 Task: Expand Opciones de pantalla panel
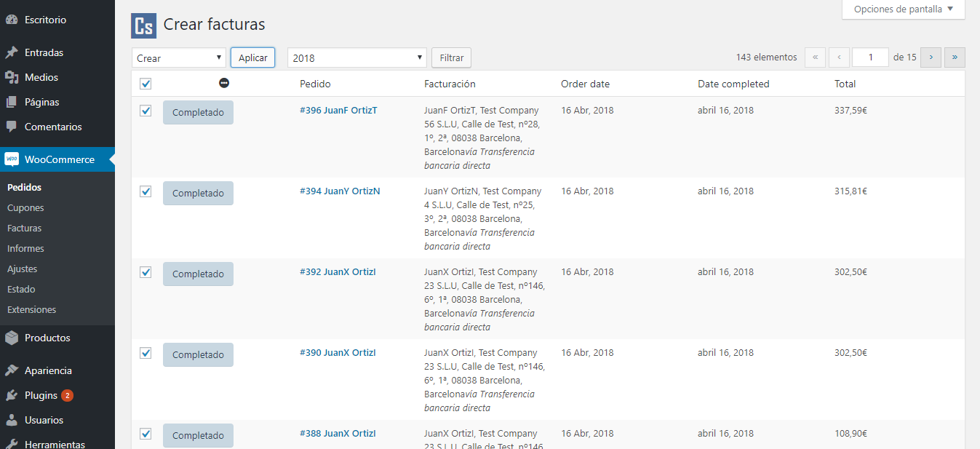[x=903, y=9]
